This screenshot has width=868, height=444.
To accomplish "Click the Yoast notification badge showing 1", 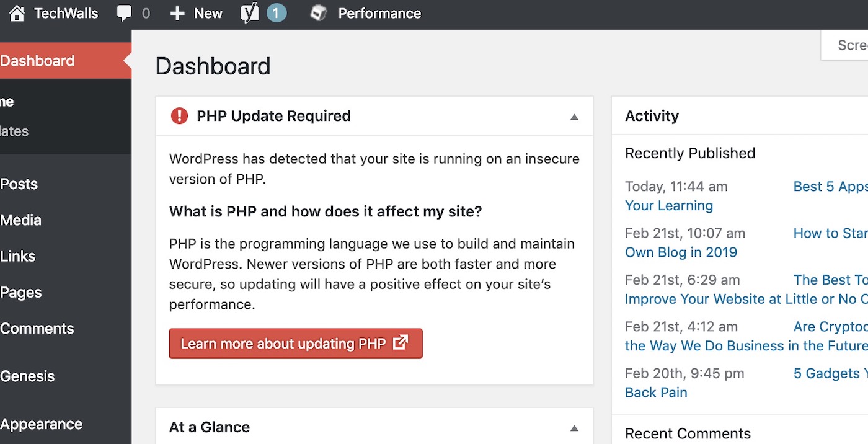I will point(277,13).
